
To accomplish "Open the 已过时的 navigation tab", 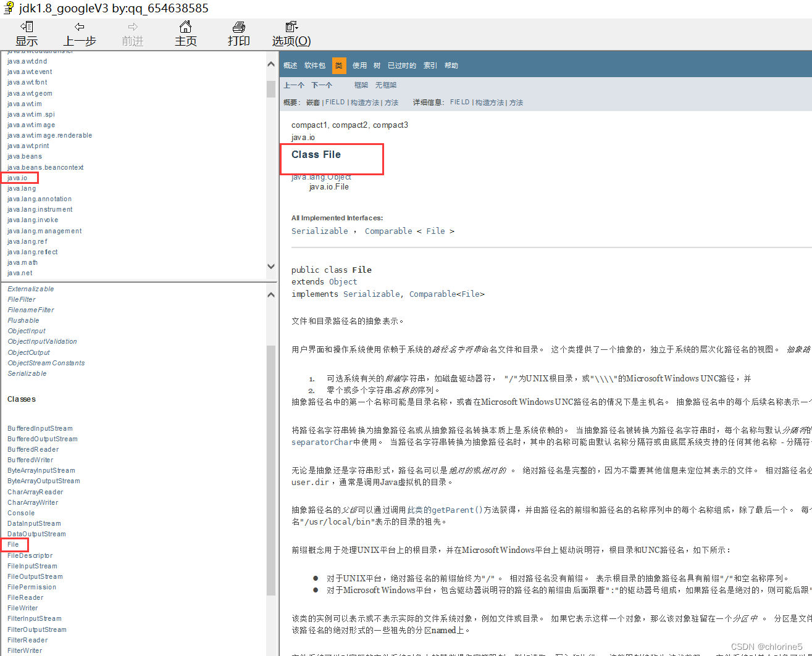I will click(402, 65).
